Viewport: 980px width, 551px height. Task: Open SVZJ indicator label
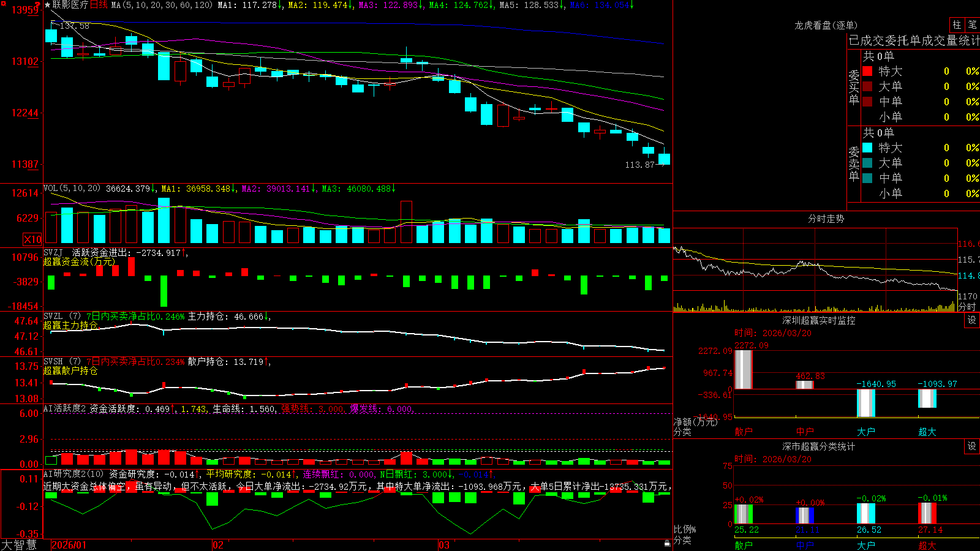(53, 252)
